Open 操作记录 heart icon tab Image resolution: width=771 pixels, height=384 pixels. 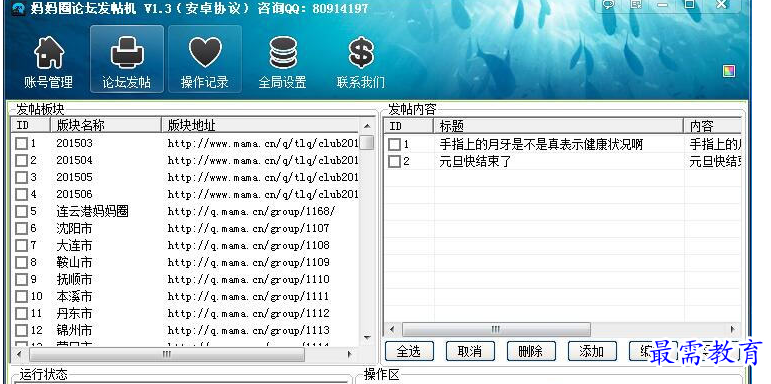point(205,59)
